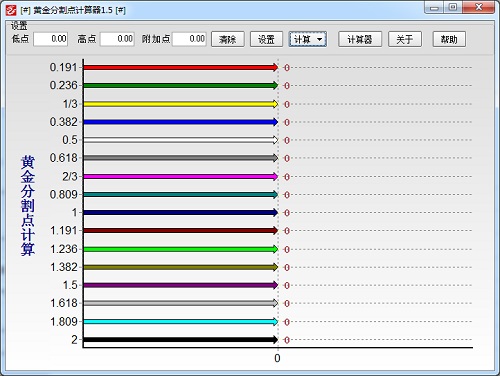Focus the 高点 input field
Screen dimensions: 500x376
click(117, 39)
